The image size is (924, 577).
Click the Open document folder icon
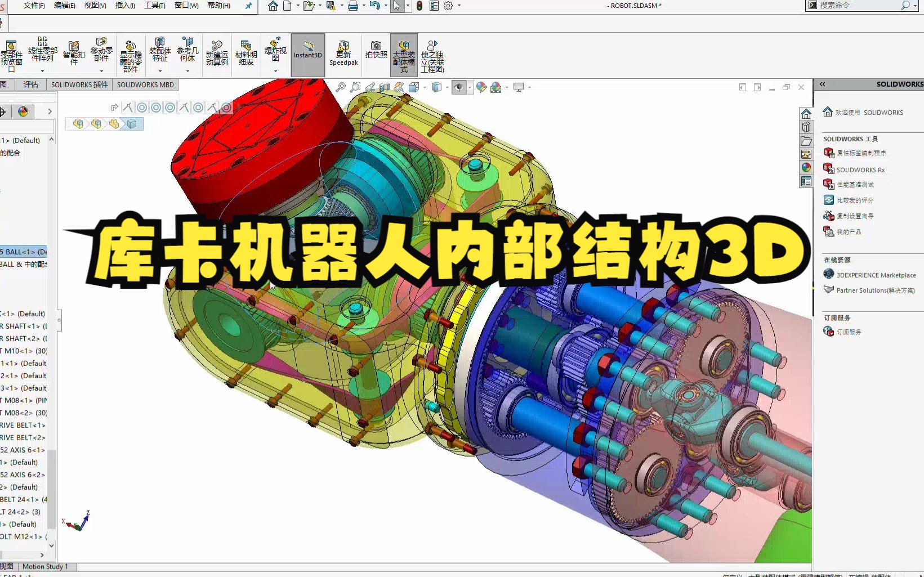(308, 6)
